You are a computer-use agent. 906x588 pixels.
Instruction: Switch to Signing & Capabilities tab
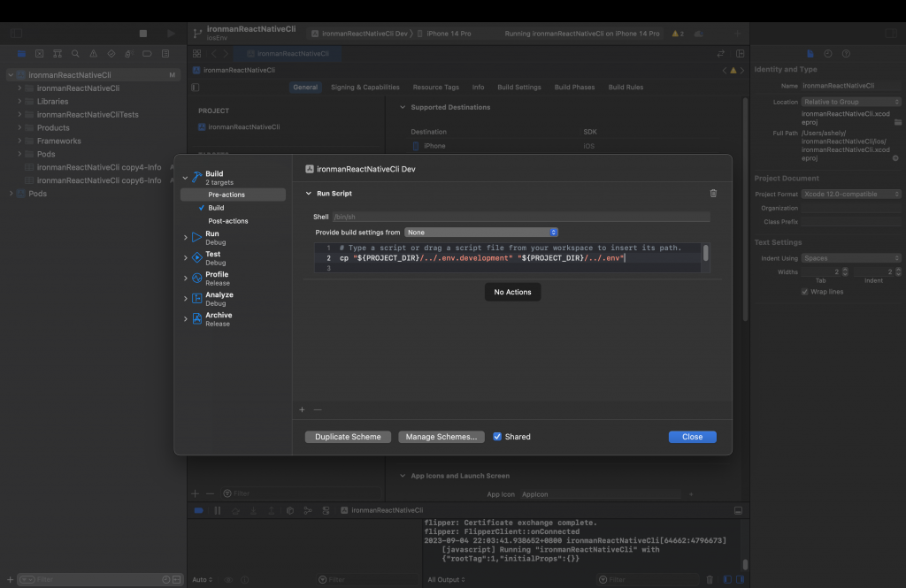pyautogui.click(x=365, y=88)
